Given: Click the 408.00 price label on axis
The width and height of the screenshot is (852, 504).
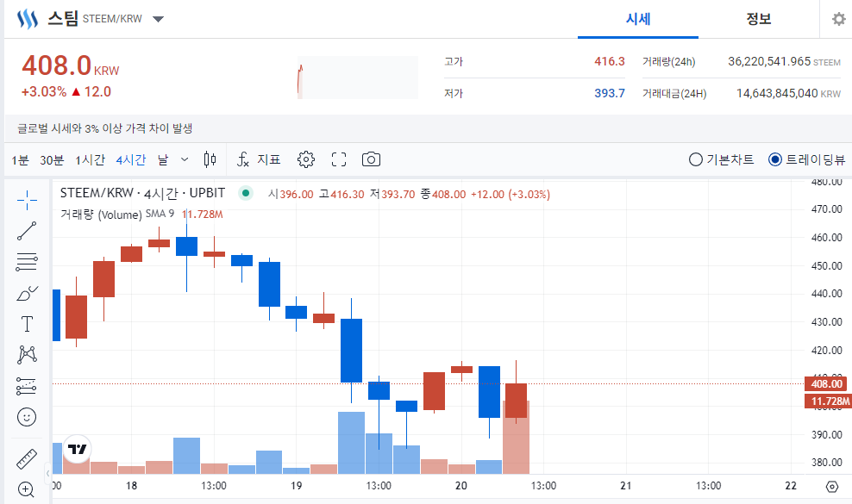Looking at the screenshot, I should tap(825, 384).
